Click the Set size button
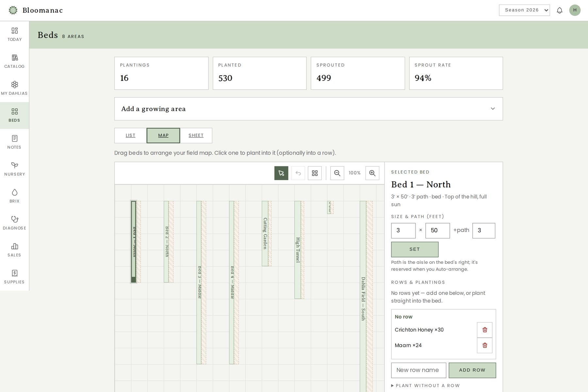Image resolution: width=588 pixels, height=392 pixels. [x=415, y=249]
